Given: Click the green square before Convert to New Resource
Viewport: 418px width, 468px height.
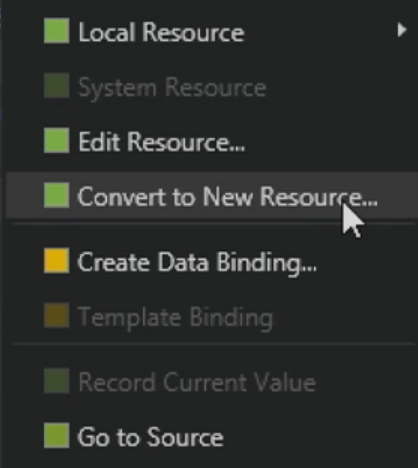Looking at the screenshot, I should [x=57, y=195].
